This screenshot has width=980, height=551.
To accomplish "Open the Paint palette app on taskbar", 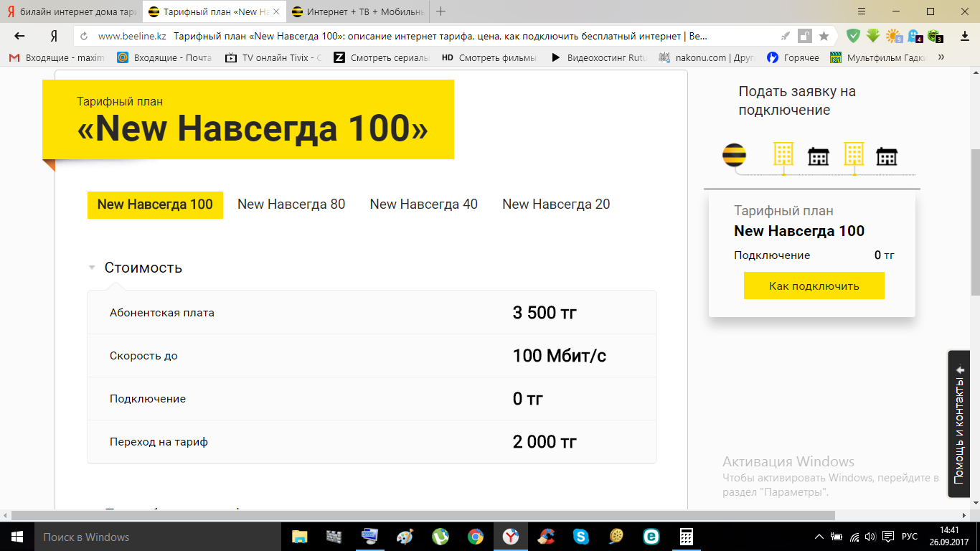I will tap(405, 537).
